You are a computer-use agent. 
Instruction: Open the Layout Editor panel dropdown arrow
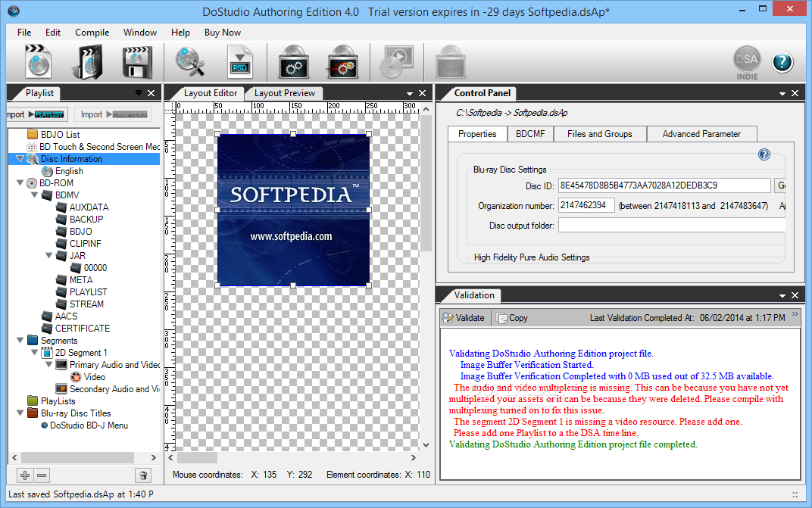pos(410,93)
